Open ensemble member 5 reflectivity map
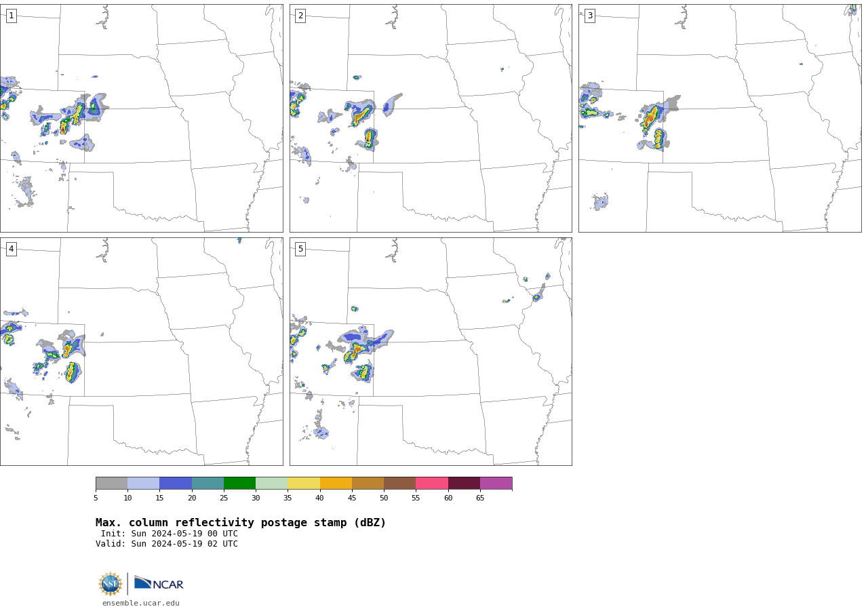868x611 pixels. coord(431,351)
